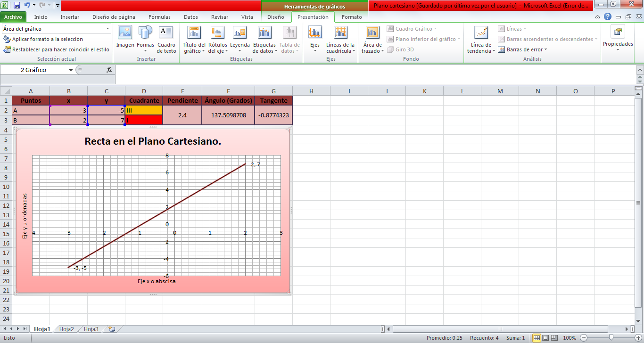644x343 pixels.
Task: Switch to the Fórmulas ribbon tab
Action: pos(159,16)
